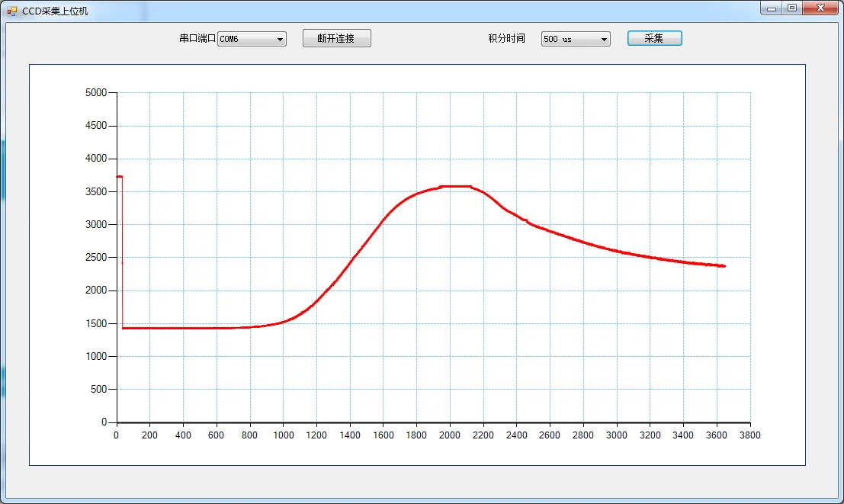Click the 2000 label on the X axis
844x504 pixels.
coord(450,435)
